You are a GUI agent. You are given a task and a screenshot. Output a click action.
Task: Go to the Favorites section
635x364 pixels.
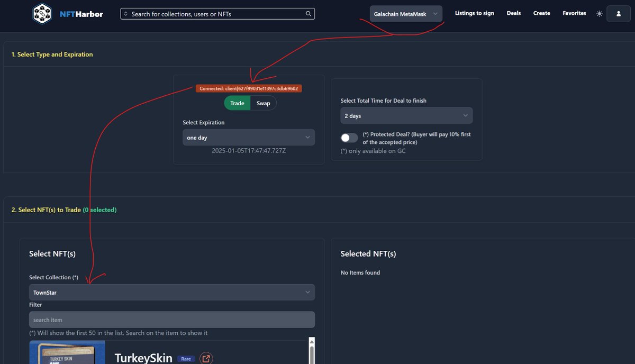[x=574, y=13]
